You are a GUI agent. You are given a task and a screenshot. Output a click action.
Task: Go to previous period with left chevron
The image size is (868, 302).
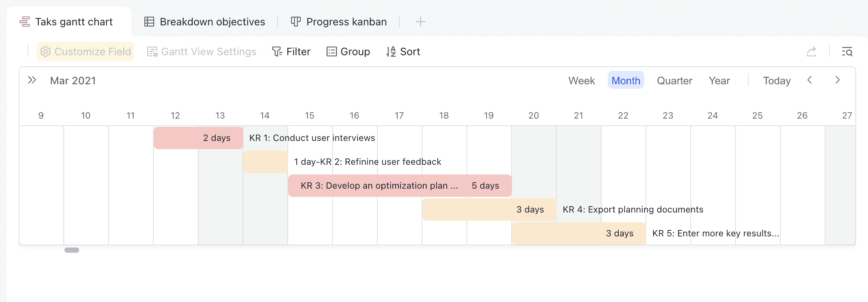[809, 80]
